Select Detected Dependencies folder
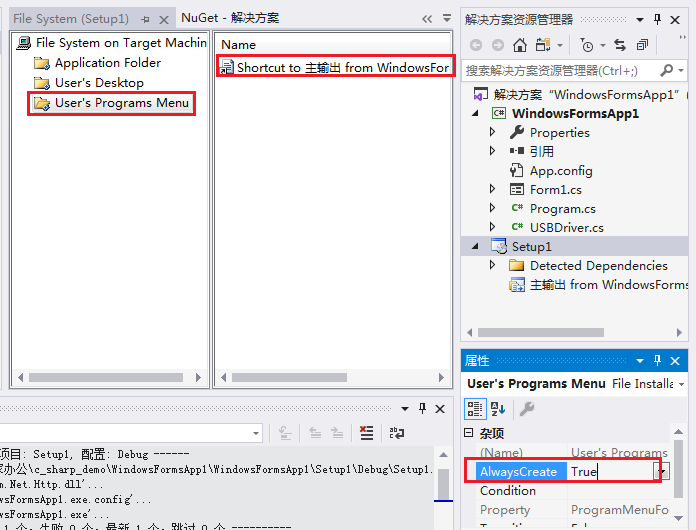The height and width of the screenshot is (530, 696). 589,265
